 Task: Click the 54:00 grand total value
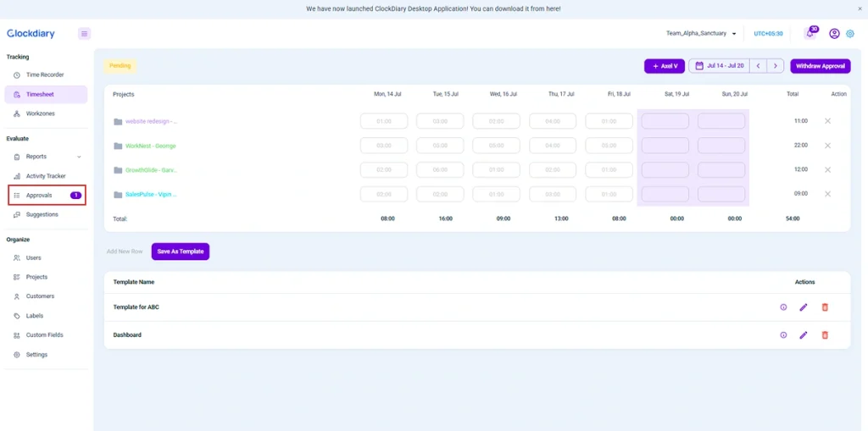click(x=793, y=218)
